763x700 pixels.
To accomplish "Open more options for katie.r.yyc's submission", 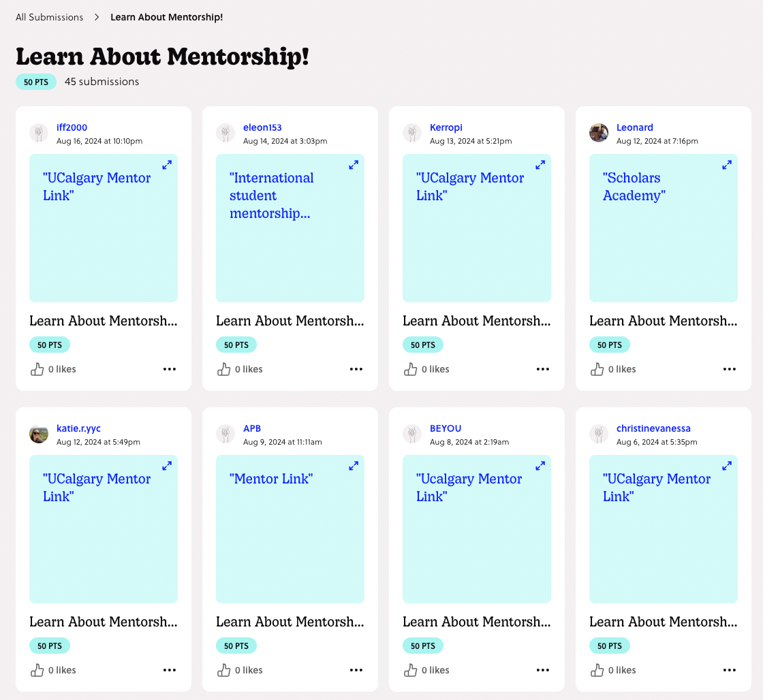I will (x=170, y=669).
